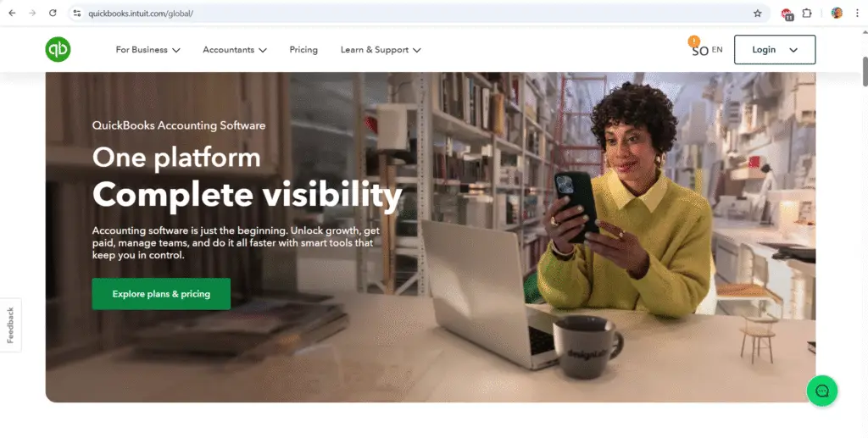This screenshot has height=438, width=868.
Task: Click the red extension icon in toolbar
Action: click(x=787, y=14)
